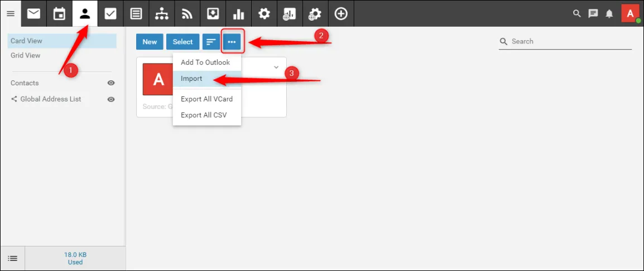Screen dimensions: 644x271
Task: Open the Tasks checkmark icon
Action: [110, 13]
